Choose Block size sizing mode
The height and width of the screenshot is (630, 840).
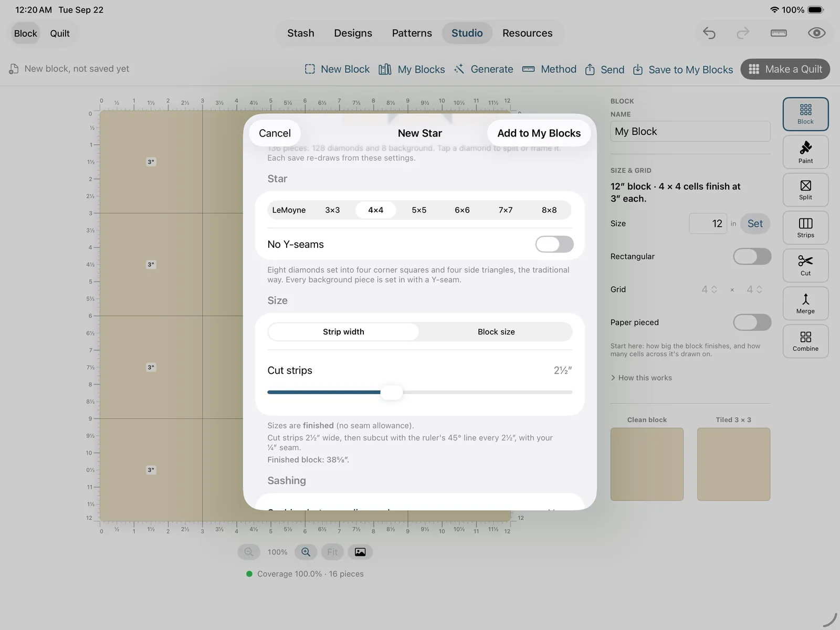tap(496, 332)
